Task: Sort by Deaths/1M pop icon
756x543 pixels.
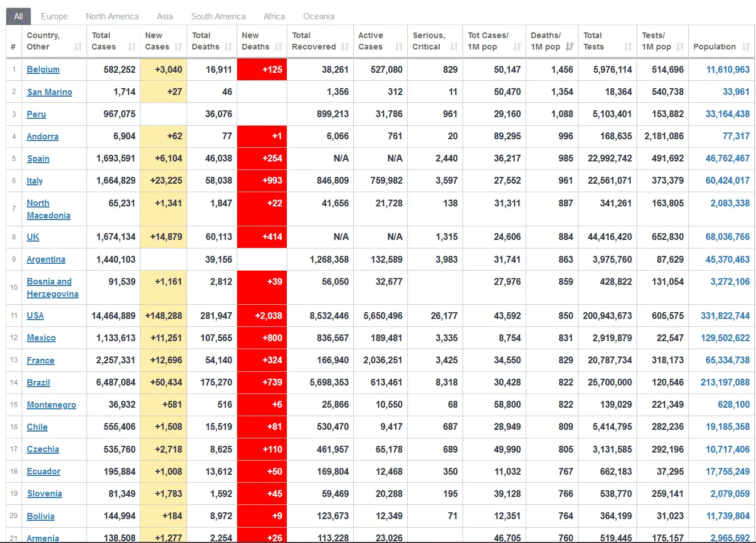Action: (569, 47)
